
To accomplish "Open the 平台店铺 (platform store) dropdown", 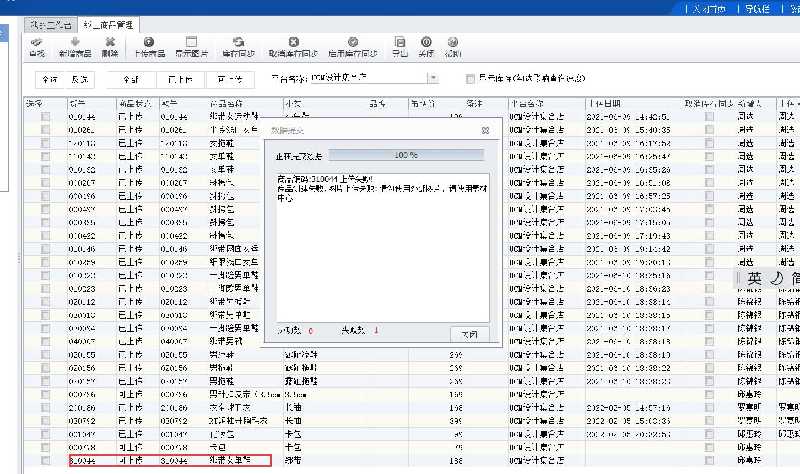I will tap(434, 78).
